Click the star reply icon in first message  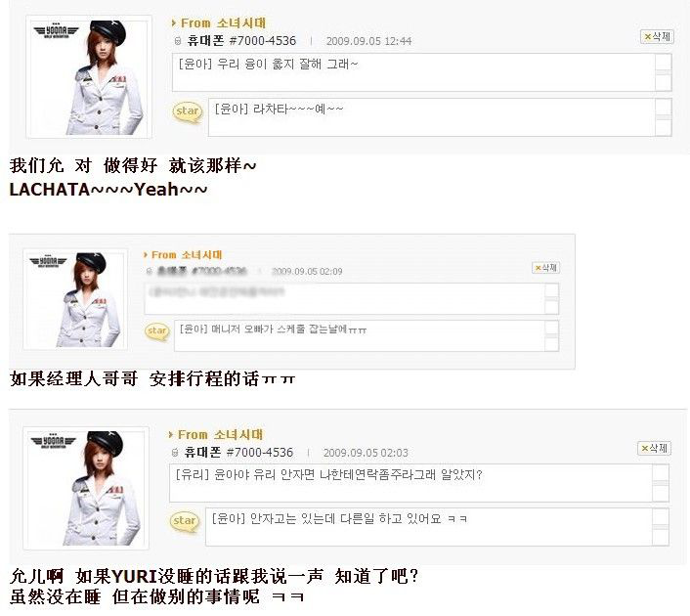188,111
